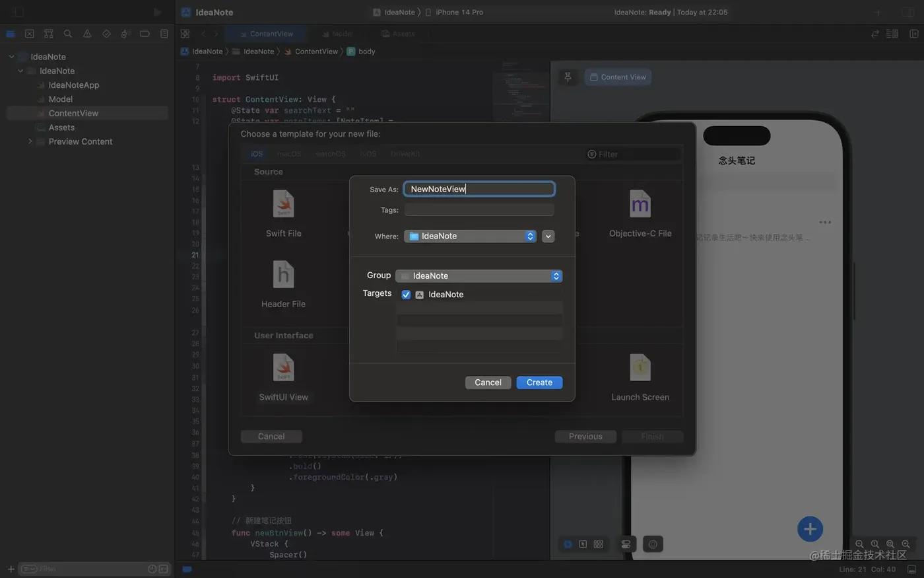Open the Issue navigator warning icon

[x=87, y=34]
